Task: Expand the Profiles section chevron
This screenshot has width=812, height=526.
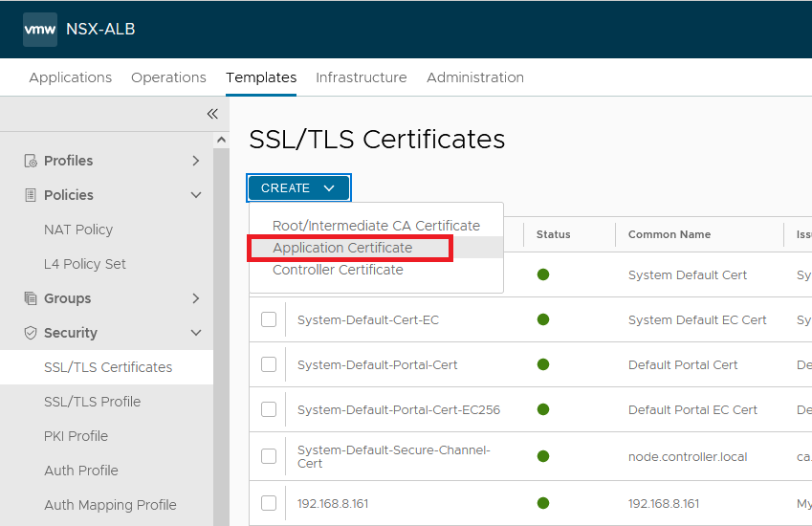Action: 196,161
